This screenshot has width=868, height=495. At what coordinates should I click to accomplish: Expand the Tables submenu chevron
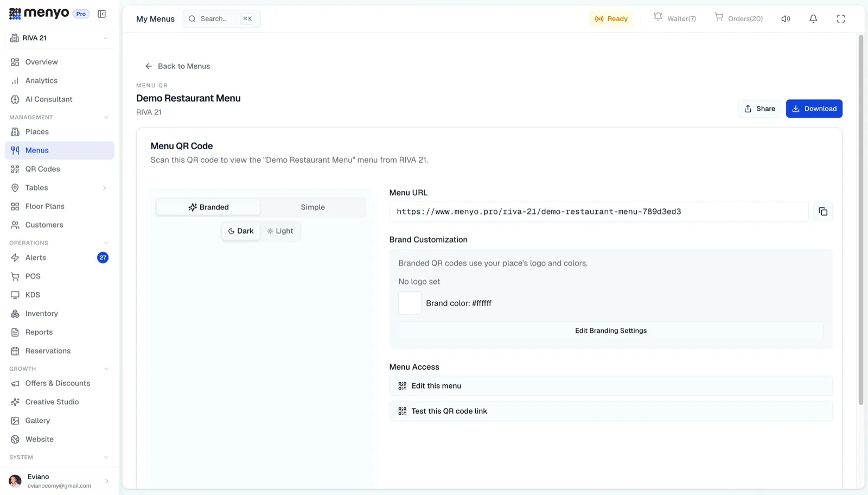[x=105, y=188]
